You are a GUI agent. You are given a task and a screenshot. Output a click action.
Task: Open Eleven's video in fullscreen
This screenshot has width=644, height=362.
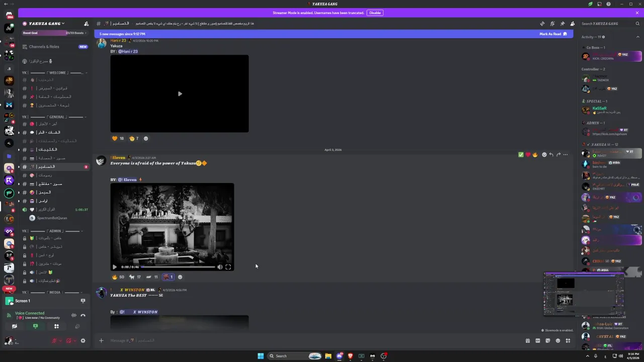coord(228,267)
